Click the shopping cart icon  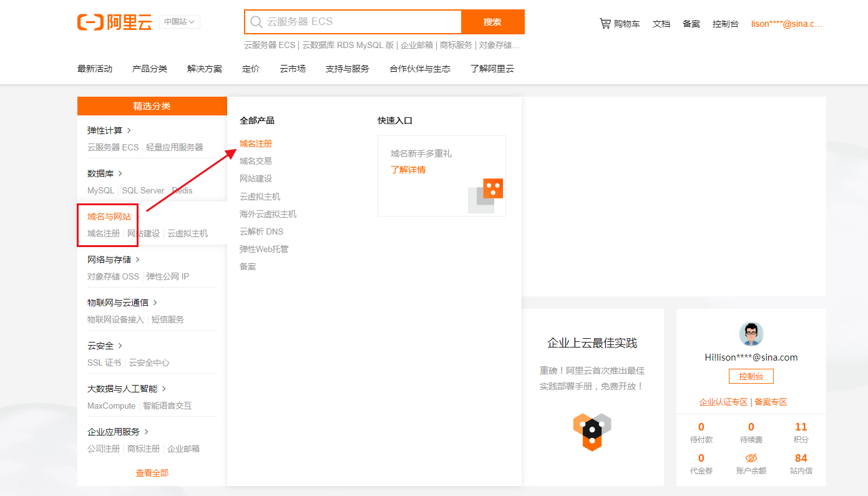pyautogui.click(x=605, y=23)
